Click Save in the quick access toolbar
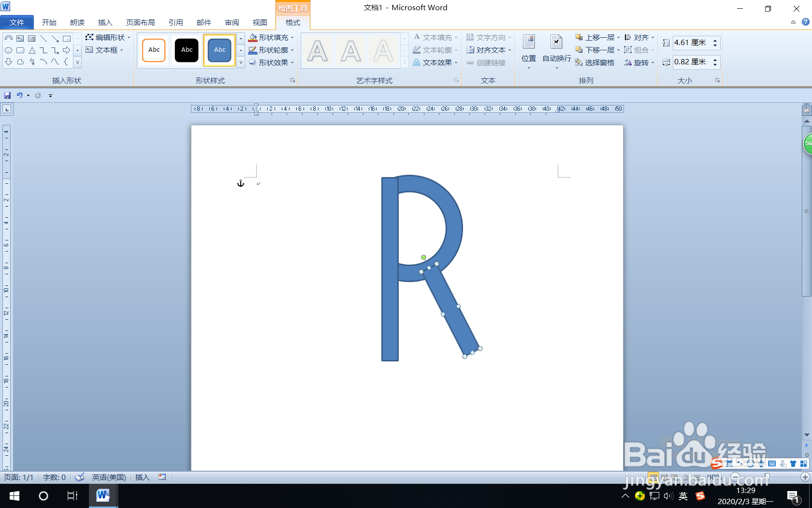Image resolution: width=812 pixels, height=508 pixels. click(7, 95)
